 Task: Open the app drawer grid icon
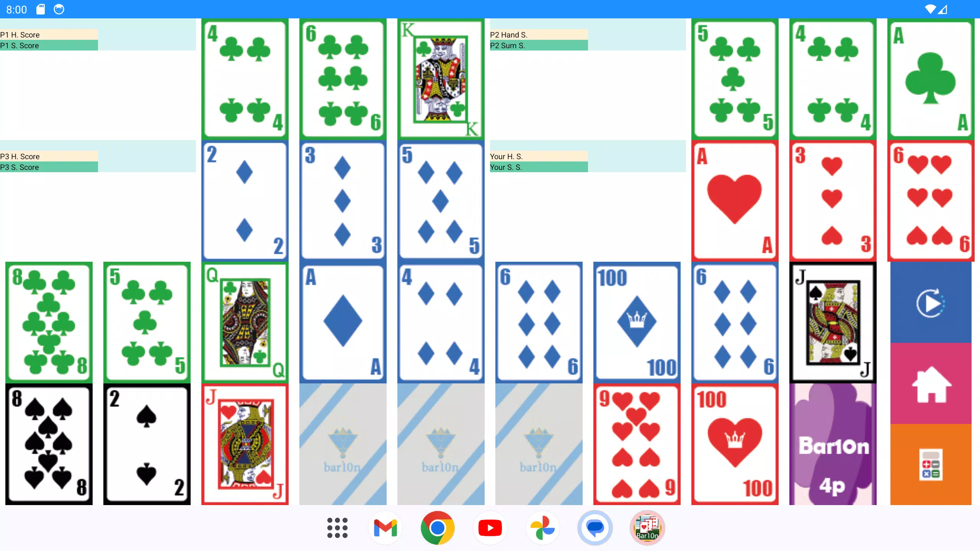coord(337,528)
